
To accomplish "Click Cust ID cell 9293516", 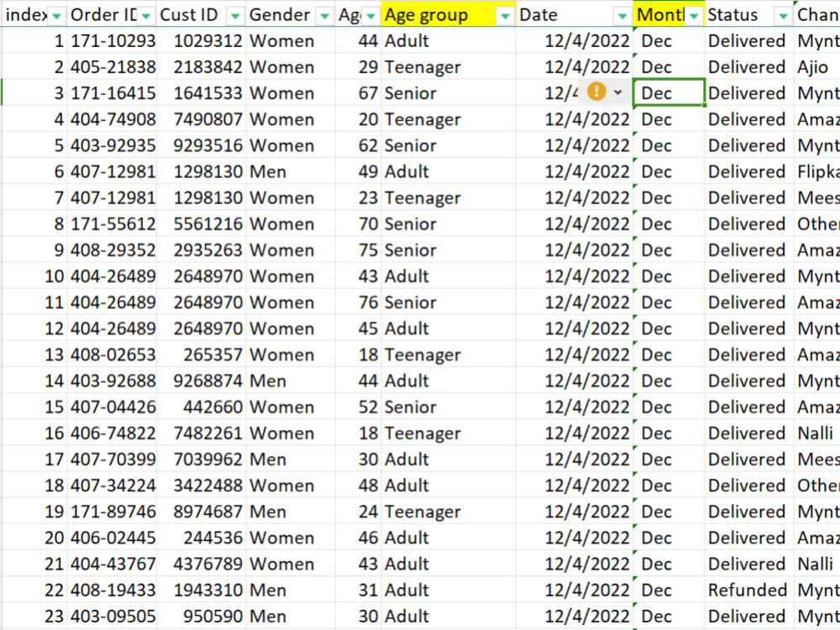I will 202,145.
